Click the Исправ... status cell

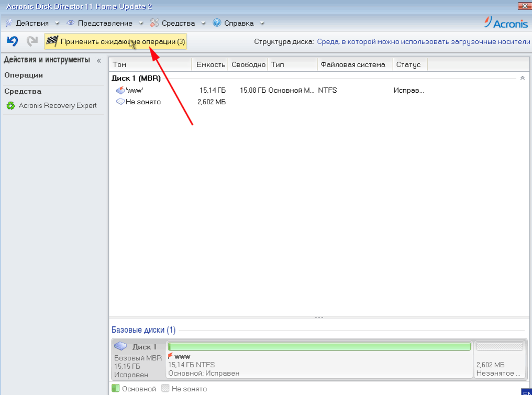(408, 90)
